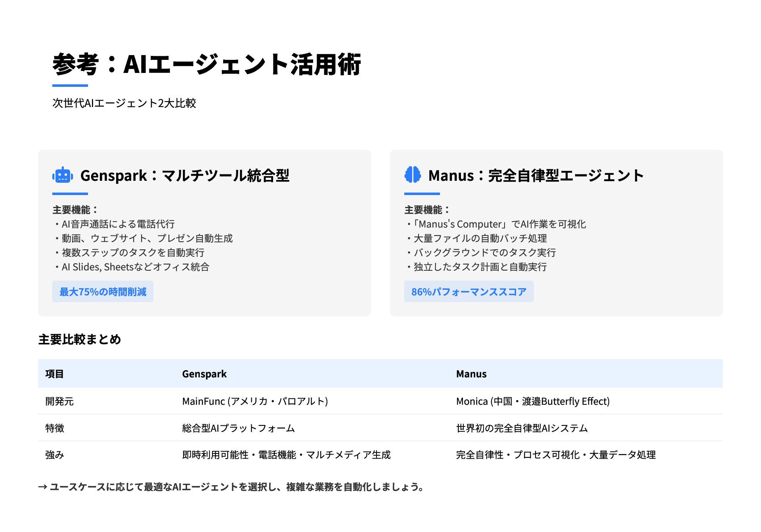Click cell Monica (中国・渡邉Butterfly Effect)

pyautogui.click(x=533, y=401)
